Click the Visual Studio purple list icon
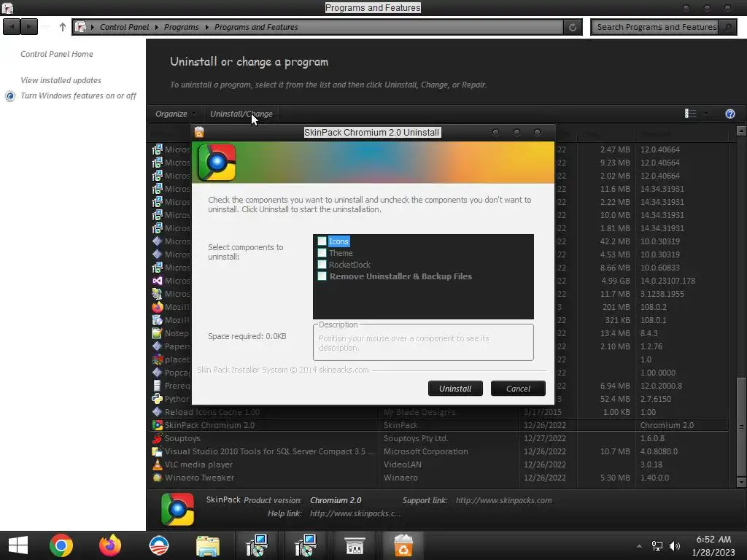Viewport: 747px width, 560px height. 158,281
